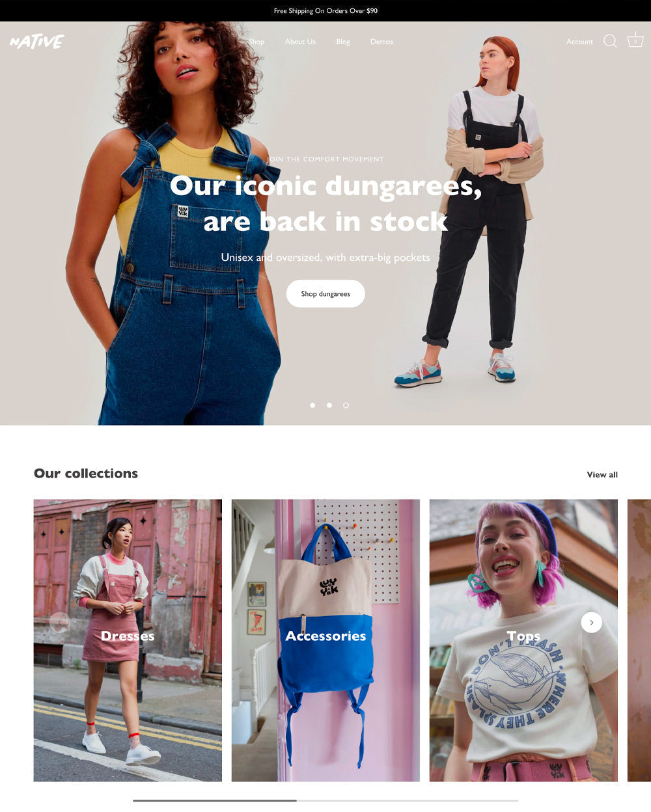Show previous collections with left arrow
Screen dimensions: 651x812
60,622
